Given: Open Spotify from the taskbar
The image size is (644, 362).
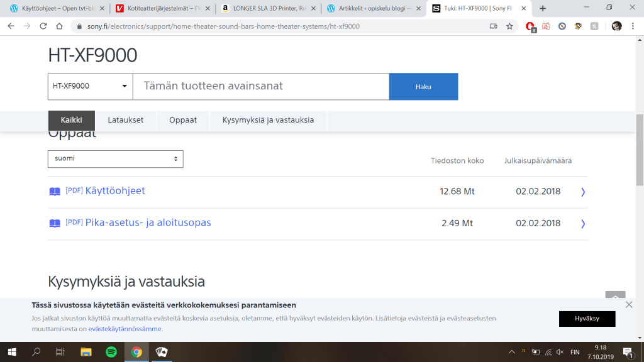Looking at the screenshot, I should (111, 352).
